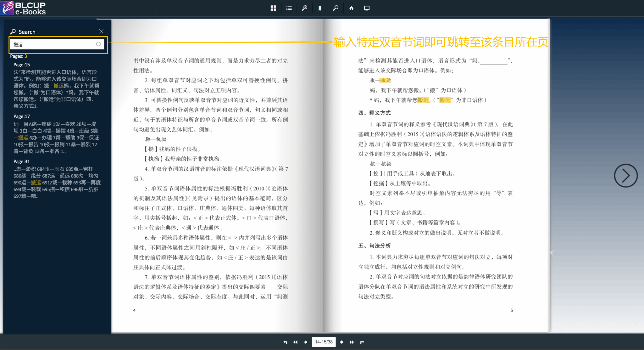Screen dimensions: 644x350
Task: Go to next page in bottom bar
Action: [342, 342]
